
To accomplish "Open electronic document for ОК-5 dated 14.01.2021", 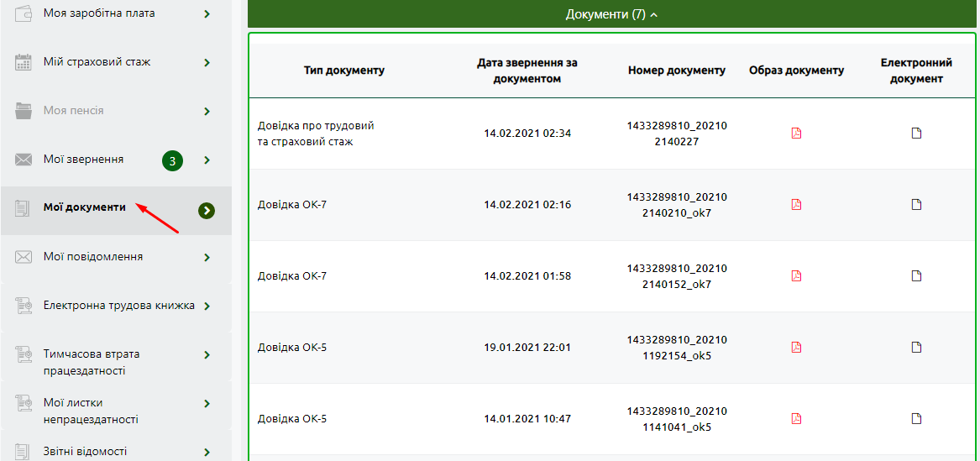I will [916, 418].
